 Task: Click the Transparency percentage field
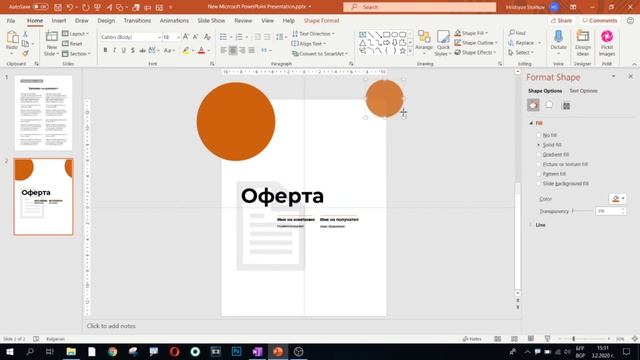coord(608,211)
